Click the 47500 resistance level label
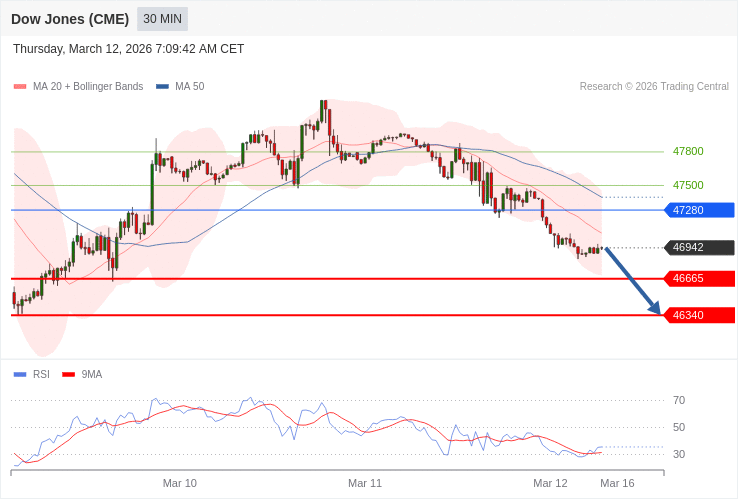This screenshot has width=738, height=500. point(688,186)
